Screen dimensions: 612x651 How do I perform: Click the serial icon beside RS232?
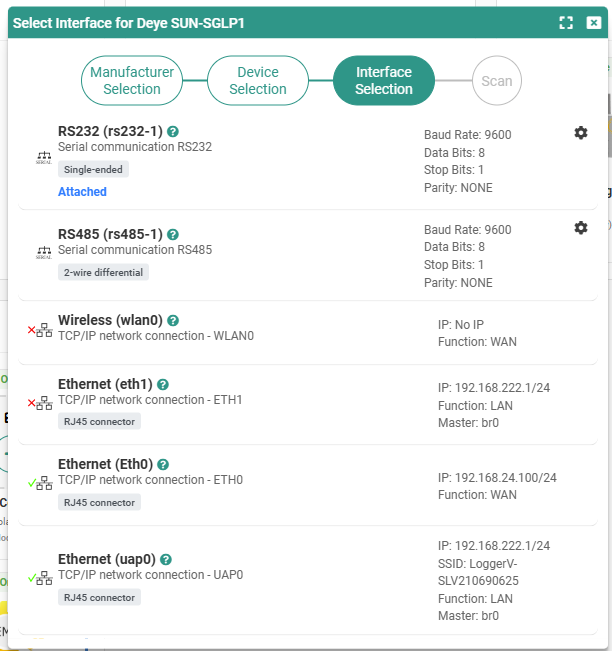point(44,158)
